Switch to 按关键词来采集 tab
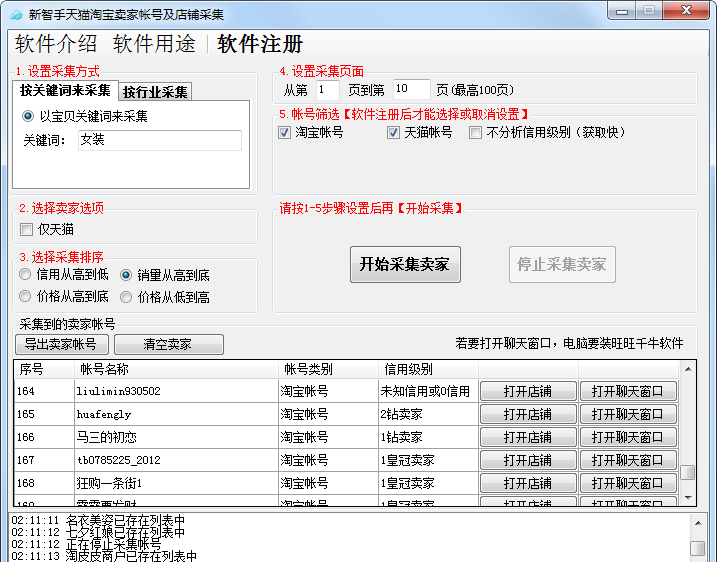 (65, 90)
